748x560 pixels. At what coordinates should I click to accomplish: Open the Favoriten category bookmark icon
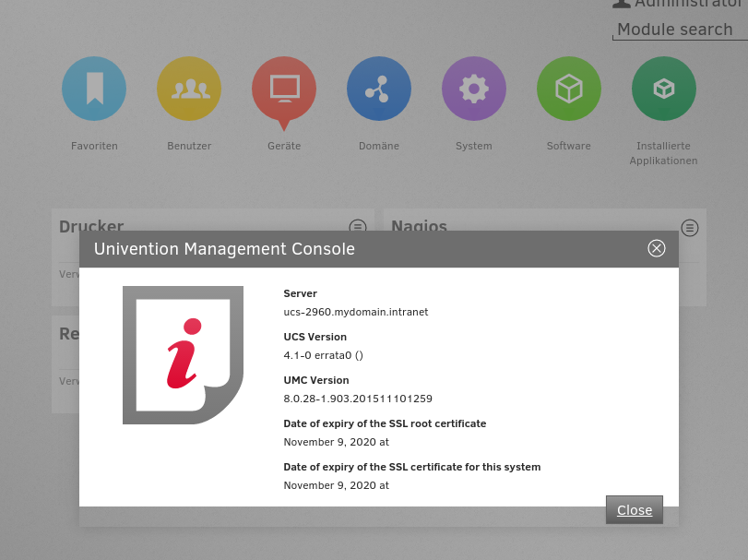[x=94, y=89]
